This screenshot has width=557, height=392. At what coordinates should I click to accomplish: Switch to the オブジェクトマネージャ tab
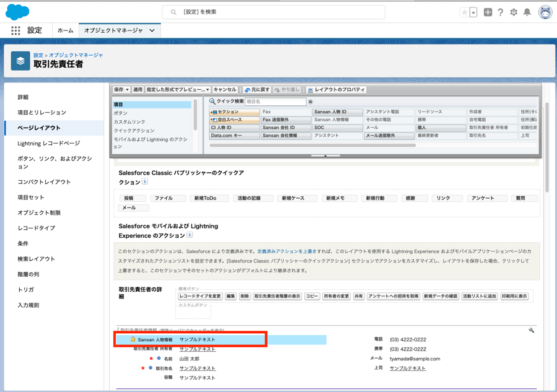[113, 30]
